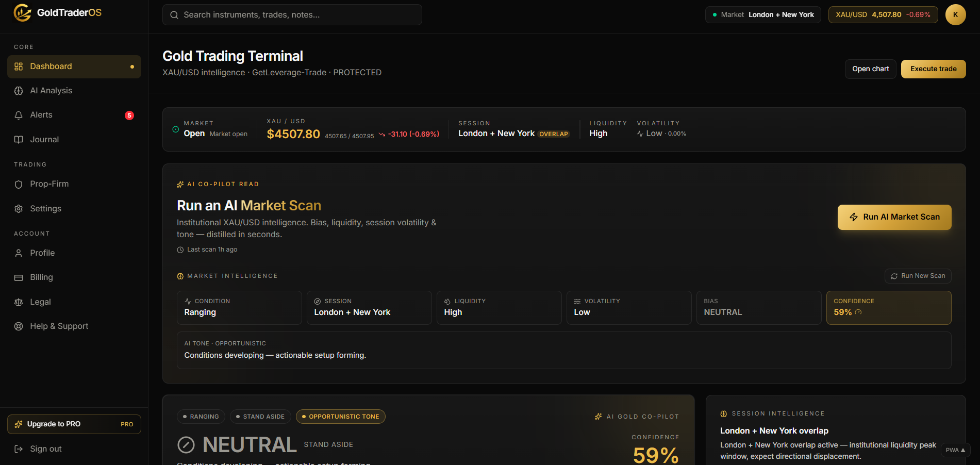Click the AI Analysis brain icon
The width and height of the screenshot is (980, 465).
pos(19,91)
